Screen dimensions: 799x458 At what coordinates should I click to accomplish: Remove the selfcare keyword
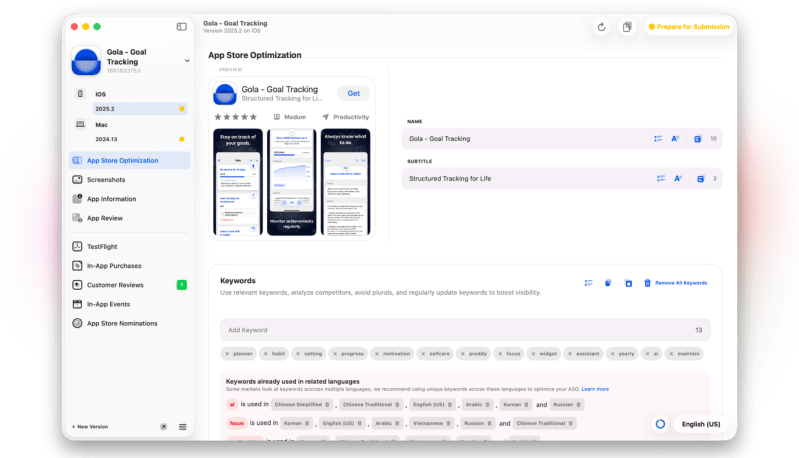point(423,354)
